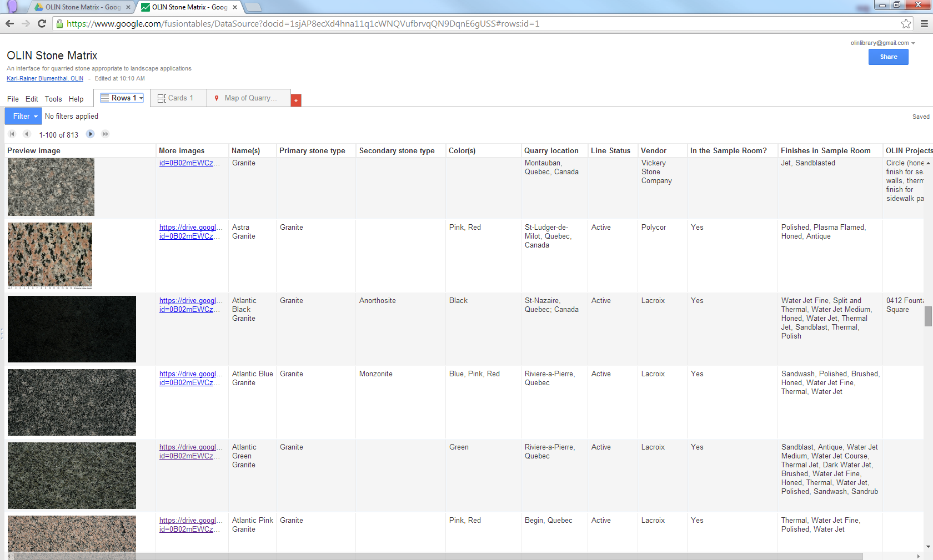Click the blue Share button
This screenshot has width=933, height=560.
pos(889,57)
